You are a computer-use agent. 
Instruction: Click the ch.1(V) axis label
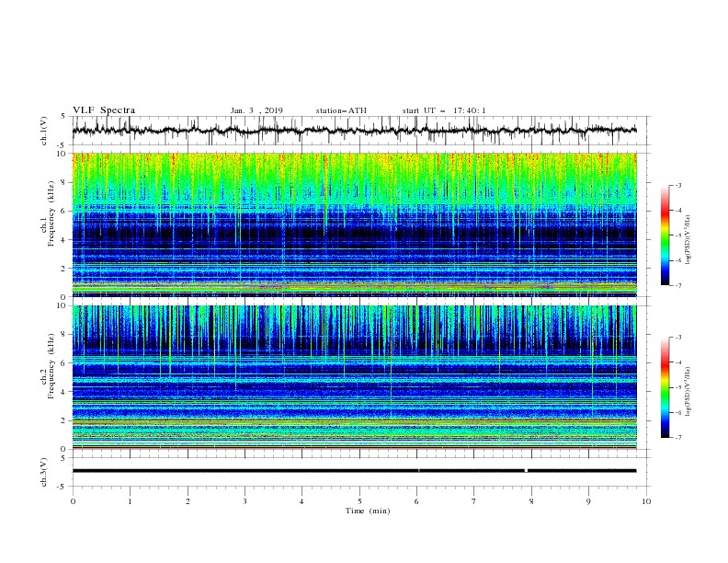[x=43, y=131]
